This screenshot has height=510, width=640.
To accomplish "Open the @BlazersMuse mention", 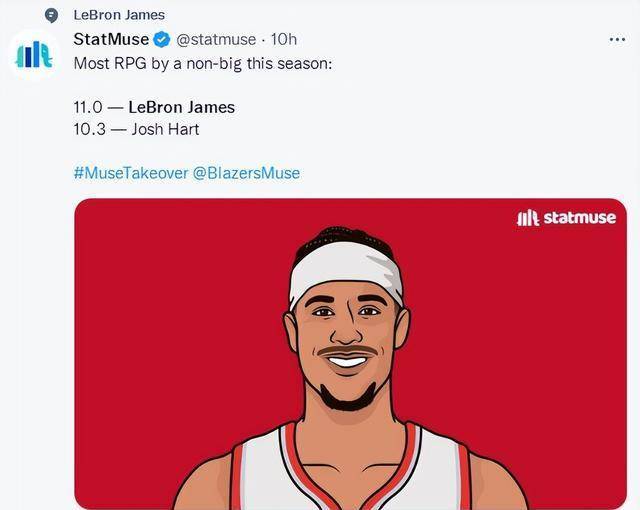I will click(x=246, y=173).
